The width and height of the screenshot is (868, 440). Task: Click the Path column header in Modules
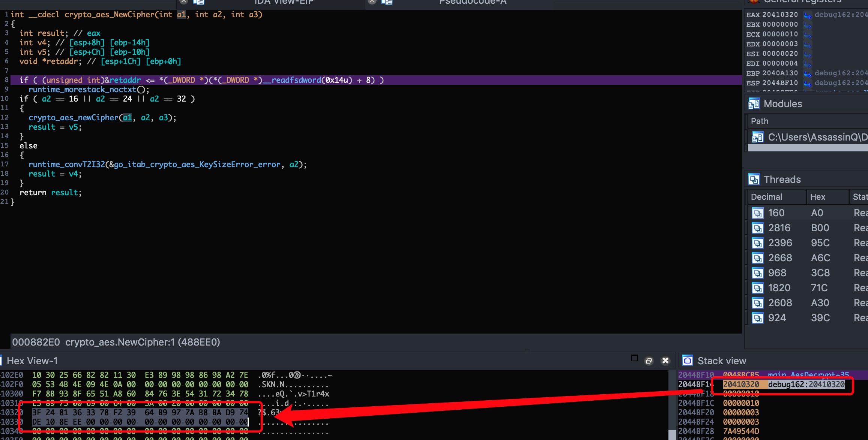click(x=760, y=121)
